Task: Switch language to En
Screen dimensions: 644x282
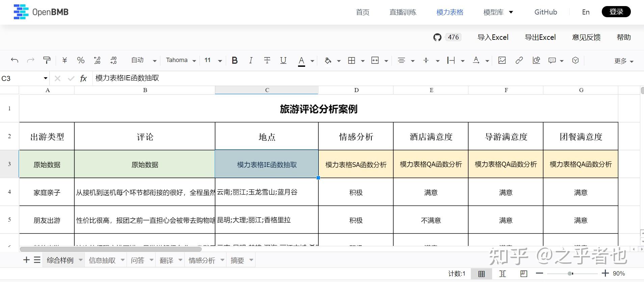Action: (x=586, y=12)
